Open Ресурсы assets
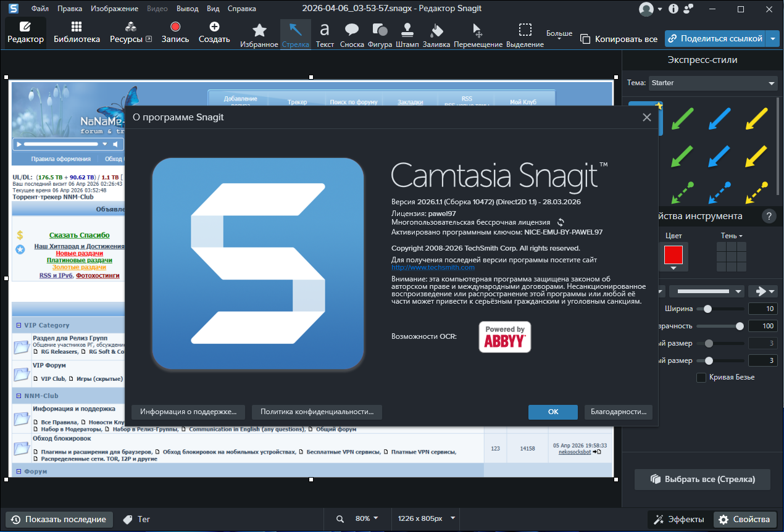 point(130,33)
